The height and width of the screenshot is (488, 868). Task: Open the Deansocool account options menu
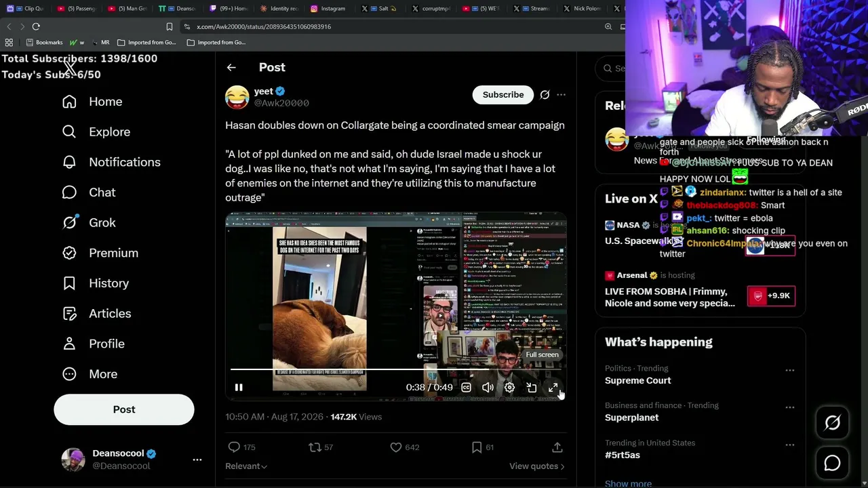click(x=197, y=460)
